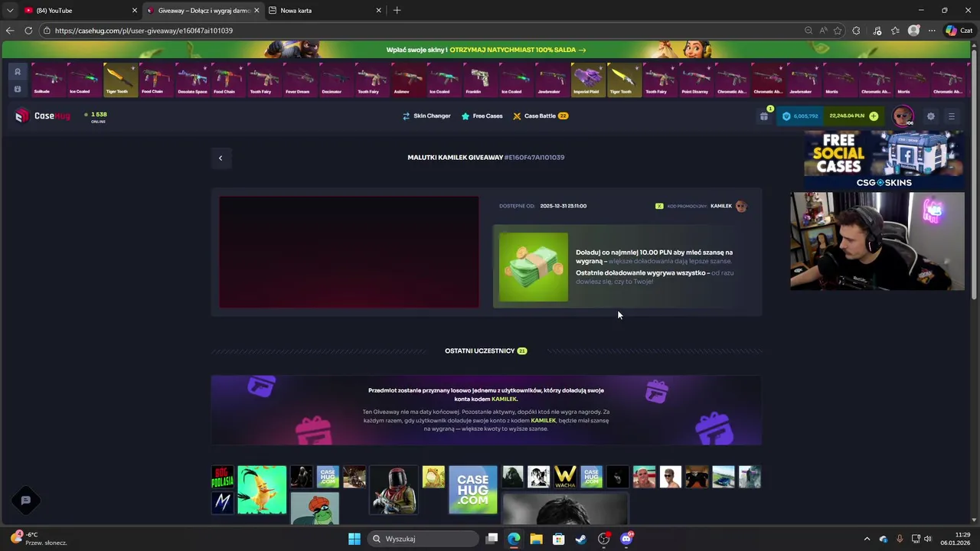Screen dimensions: 980x551
Task: Click the Imperial Plaid gloves drop
Action: click(588, 80)
